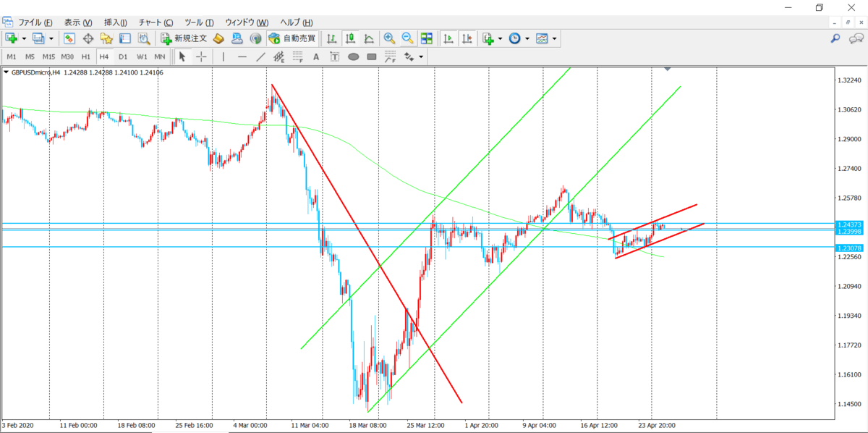This screenshot has width=868, height=433.
Task: Switch to candlestick chart display
Action: pos(350,38)
